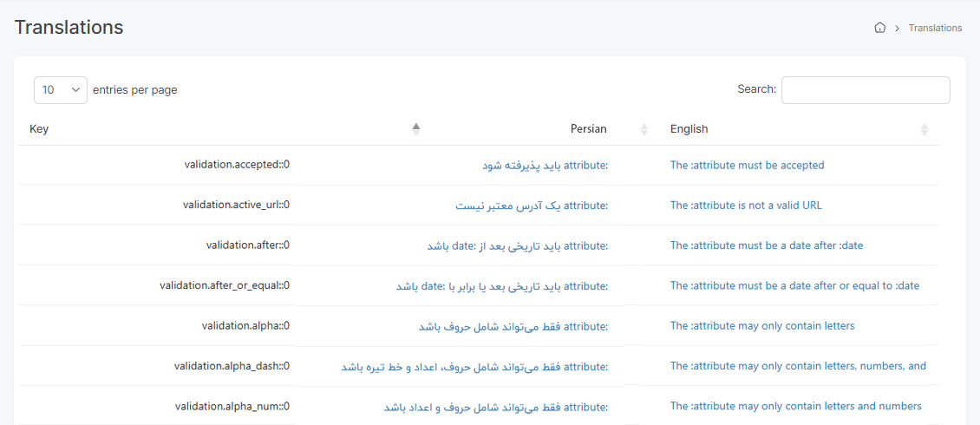The height and width of the screenshot is (425, 980).
Task: Edit Persian translation for validation.active_url
Action: tap(532, 206)
